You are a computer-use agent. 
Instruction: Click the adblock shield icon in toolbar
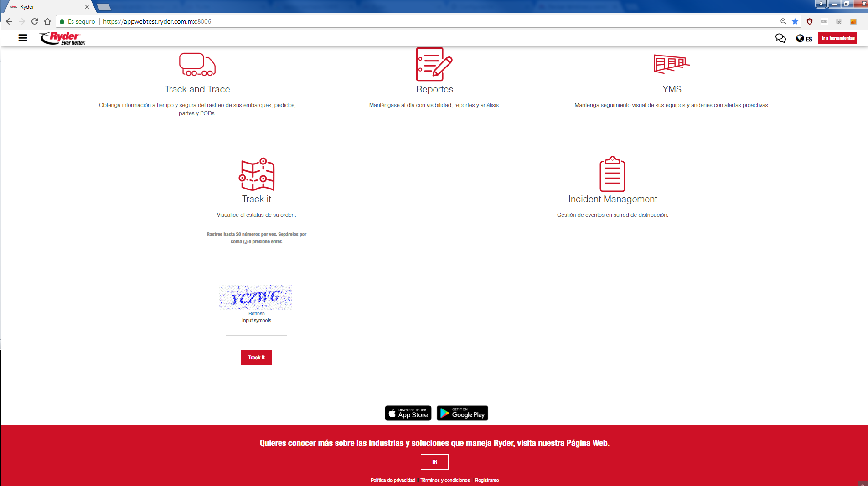click(x=810, y=21)
